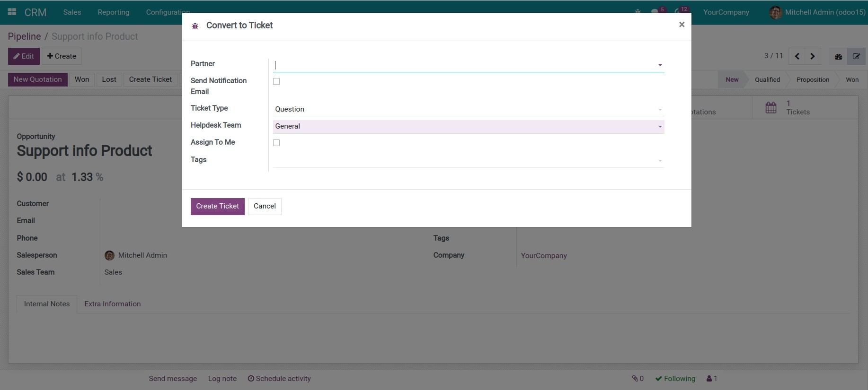
Task: Click the Tags input field
Action: coord(464,160)
